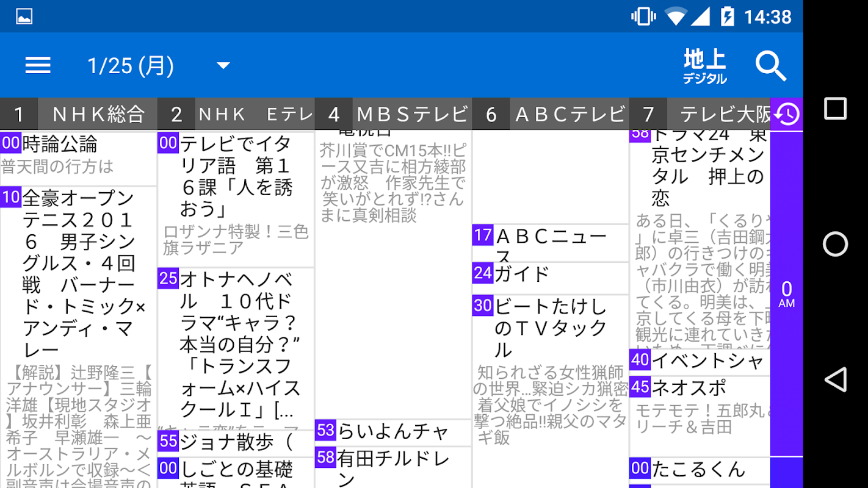Open the 時論公論 program entry

pos(78,158)
